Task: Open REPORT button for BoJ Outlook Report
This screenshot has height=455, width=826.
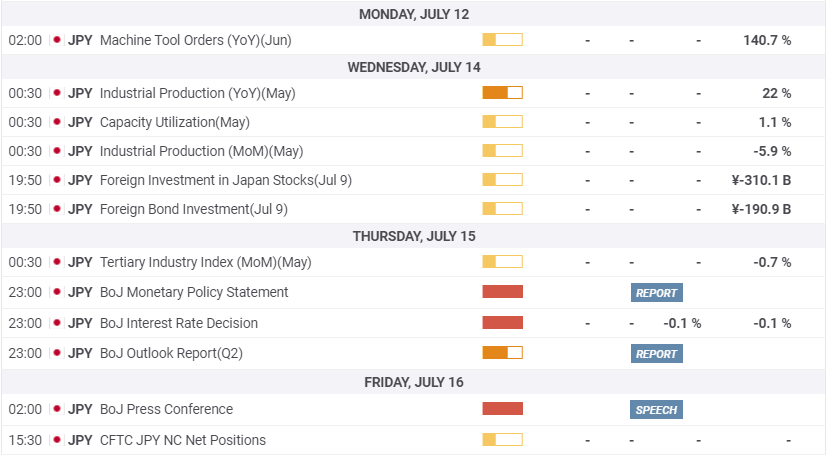Action: (x=656, y=354)
